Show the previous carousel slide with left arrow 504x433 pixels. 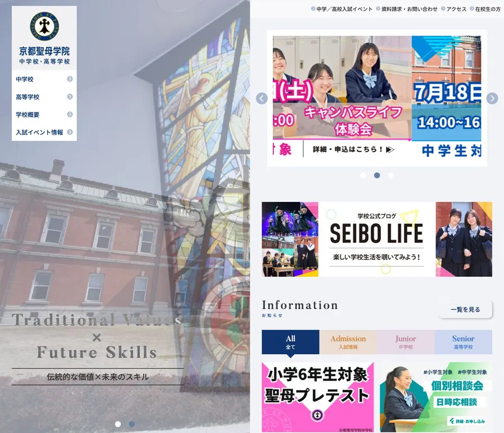point(262,98)
